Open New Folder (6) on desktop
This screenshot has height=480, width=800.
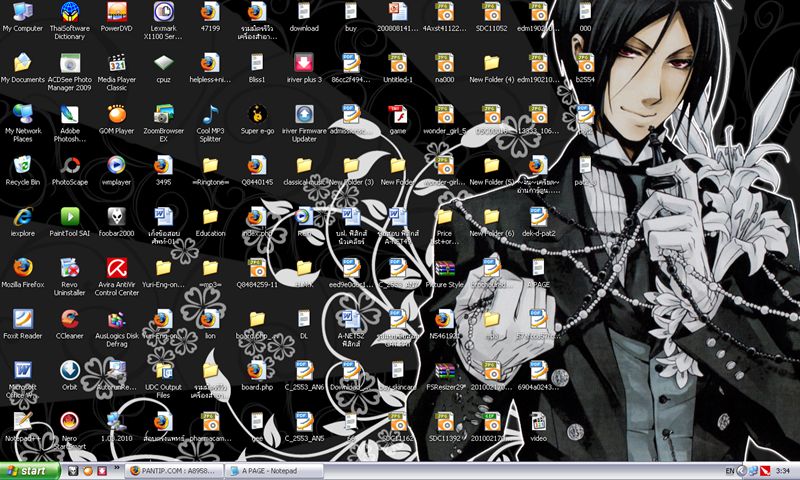[x=492, y=217]
